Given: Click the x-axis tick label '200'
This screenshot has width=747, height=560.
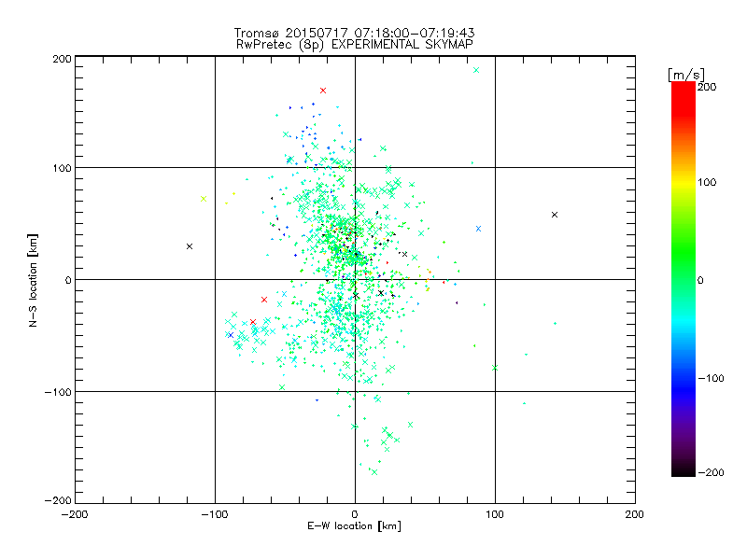Looking at the screenshot, I should tap(635, 514).
